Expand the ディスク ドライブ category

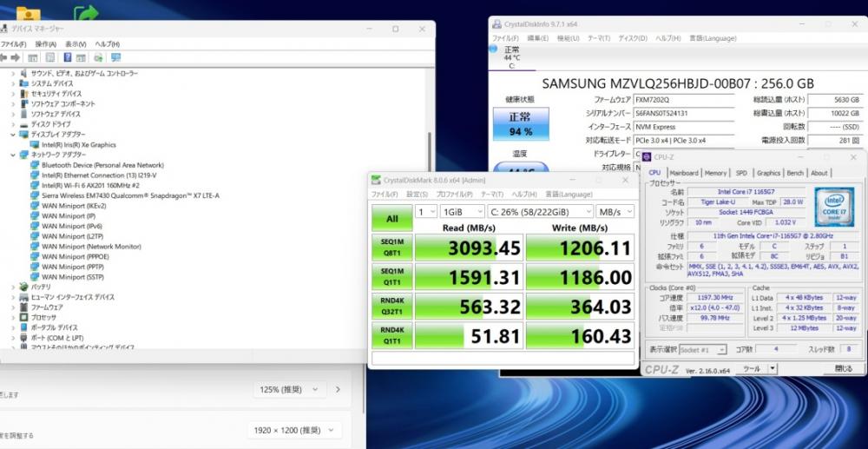13,124
